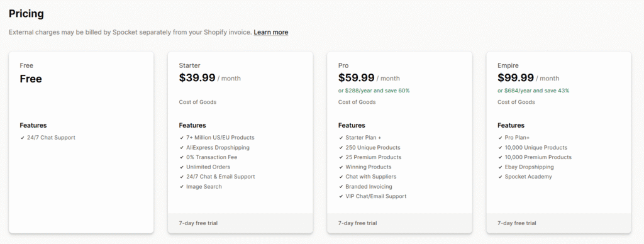
Task: Click the Features heading in the Empire card
Action: pos(511,125)
